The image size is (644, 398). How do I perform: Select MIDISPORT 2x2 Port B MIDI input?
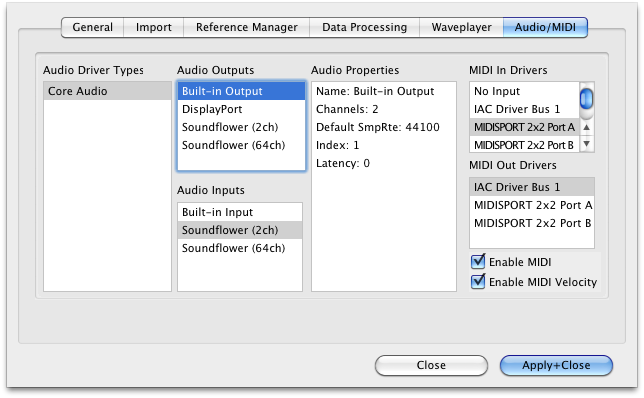tap(524, 145)
